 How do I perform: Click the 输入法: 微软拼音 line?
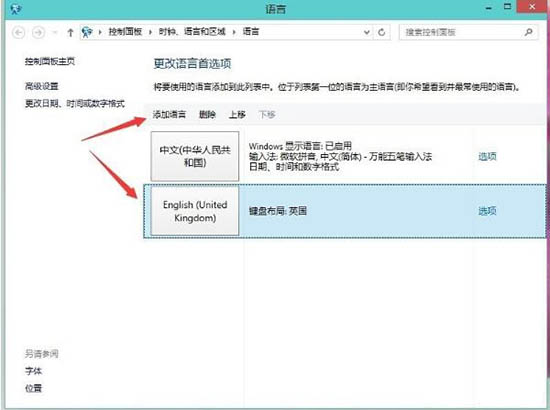[x=340, y=156]
